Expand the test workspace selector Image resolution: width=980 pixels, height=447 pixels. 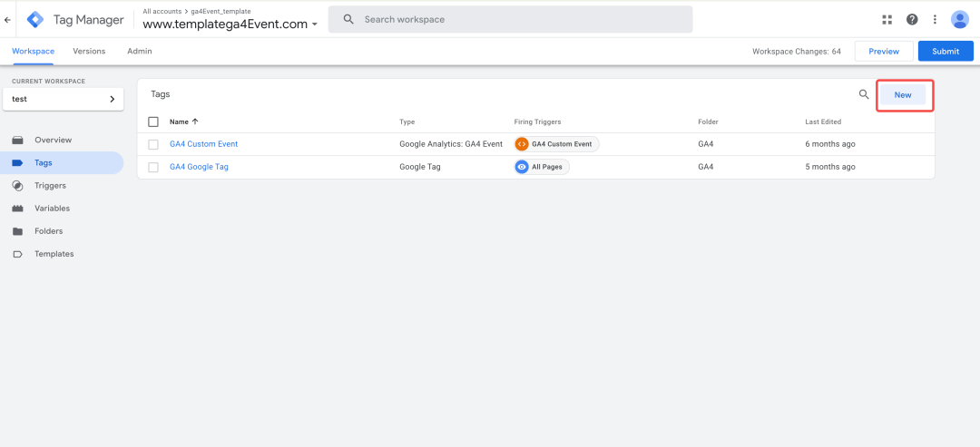click(64, 99)
